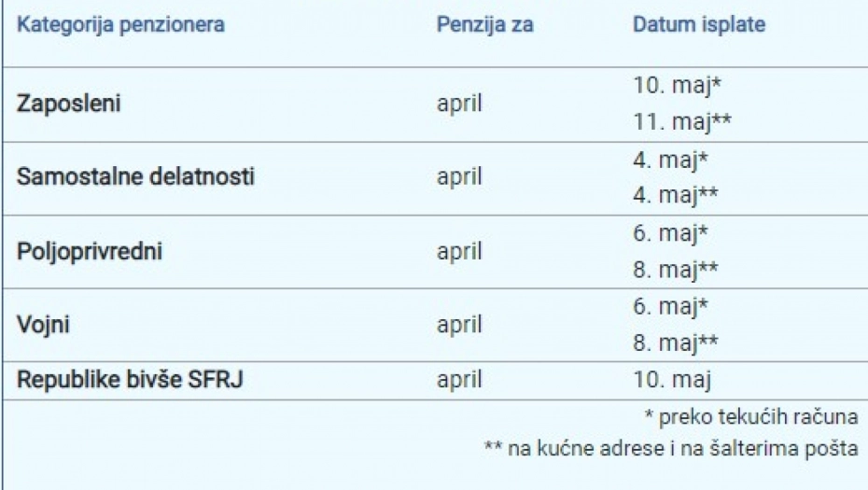Click the Penzija za column header
Viewport: 868px width, 490px height.
pos(484,25)
